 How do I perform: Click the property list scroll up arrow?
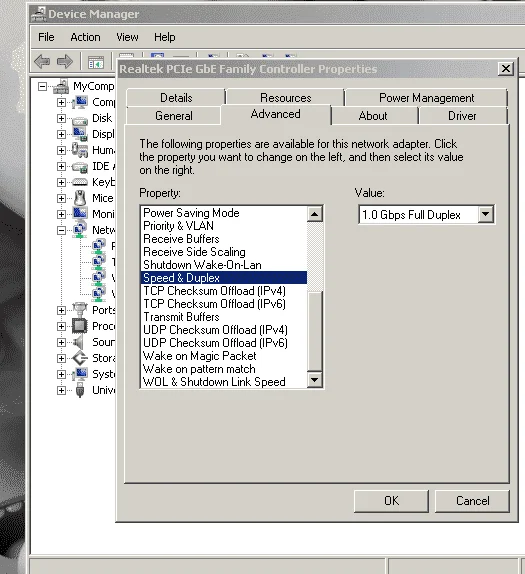click(x=314, y=214)
